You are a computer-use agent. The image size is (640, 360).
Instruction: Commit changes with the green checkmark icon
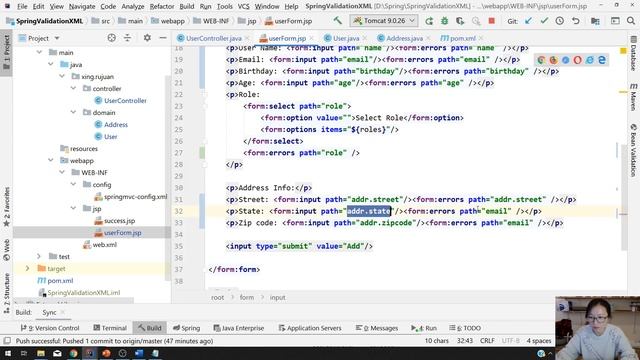click(544, 21)
